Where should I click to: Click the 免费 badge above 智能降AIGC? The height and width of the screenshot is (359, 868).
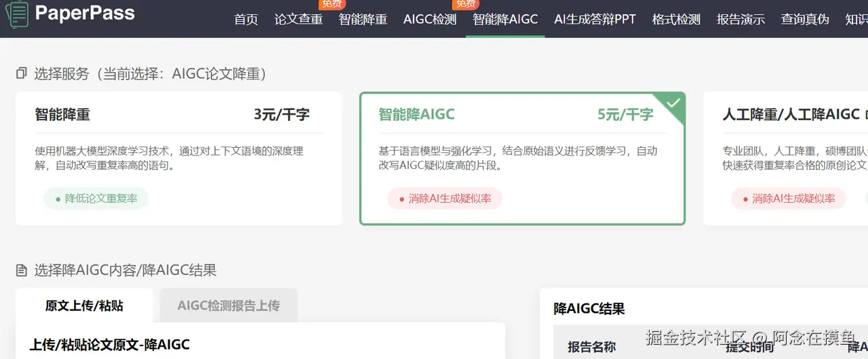click(466, 4)
